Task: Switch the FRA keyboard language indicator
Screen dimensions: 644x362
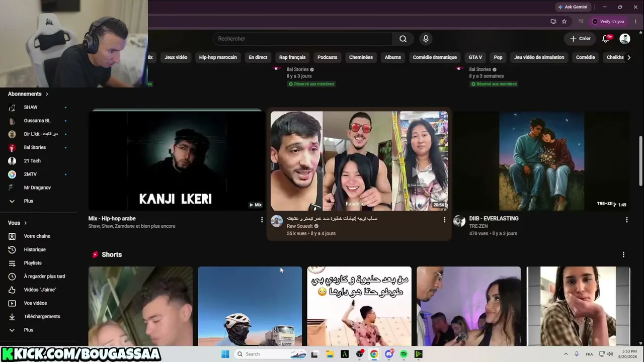Action: click(x=589, y=354)
